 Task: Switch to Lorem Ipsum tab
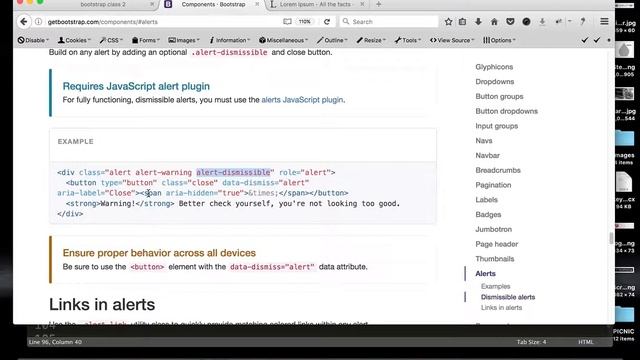(x=315, y=4)
